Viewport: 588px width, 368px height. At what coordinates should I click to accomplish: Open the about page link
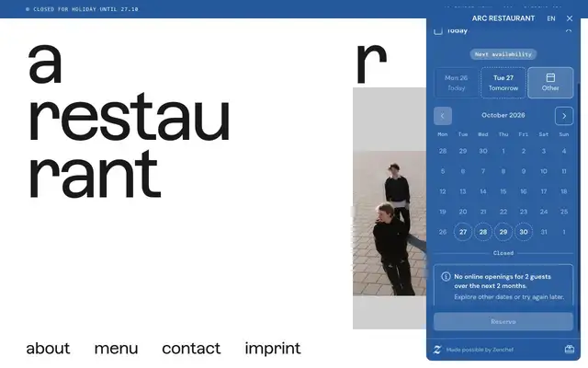tap(48, 349)
